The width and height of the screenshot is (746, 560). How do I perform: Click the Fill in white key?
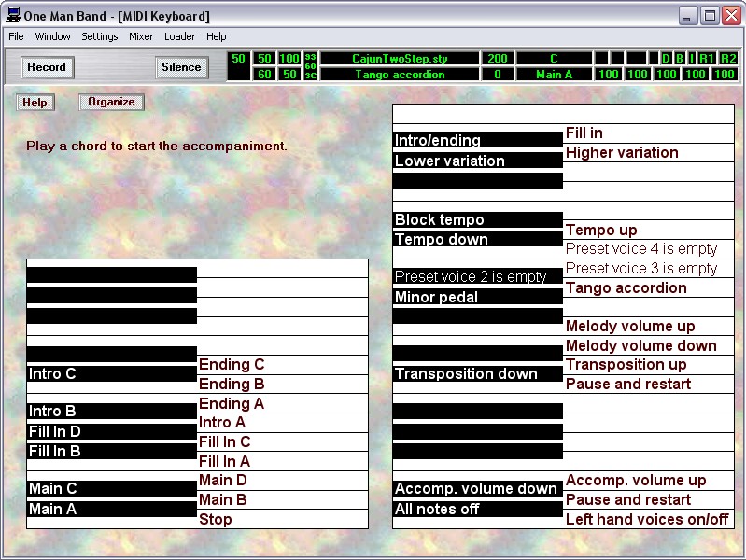[x=649, y=133]
